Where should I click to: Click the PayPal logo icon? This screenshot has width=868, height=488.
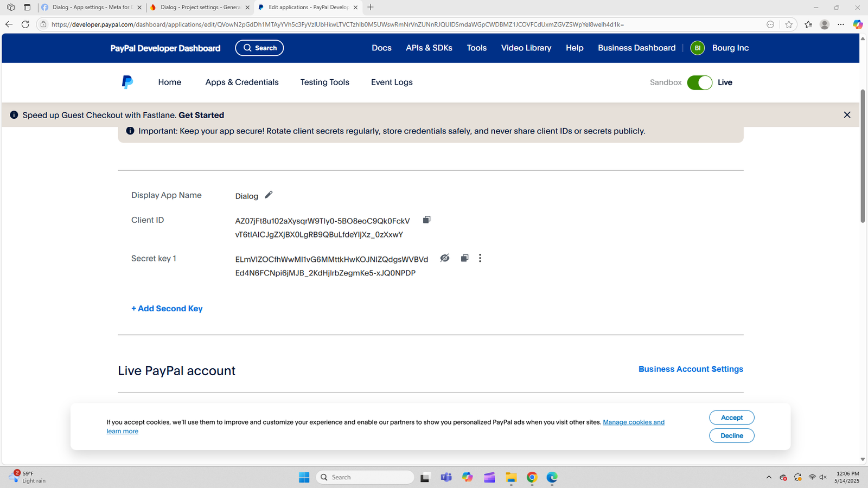click(127, 82)
